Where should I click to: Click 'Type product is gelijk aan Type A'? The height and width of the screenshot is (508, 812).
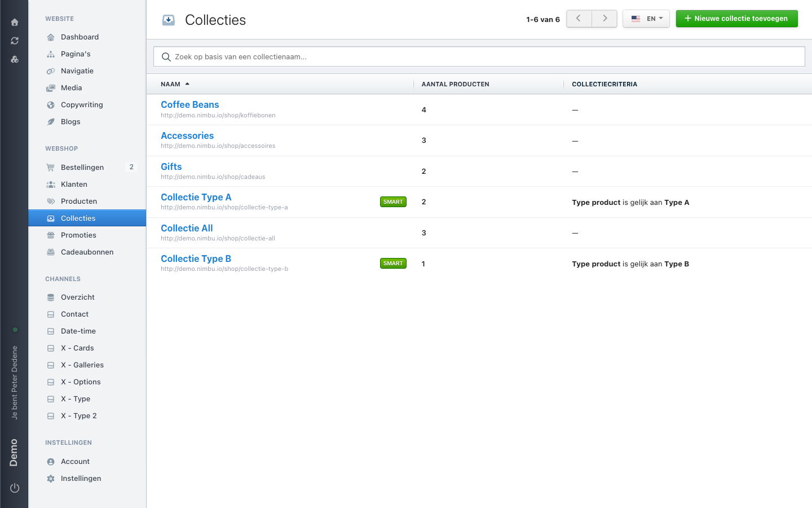pos(630,203)
